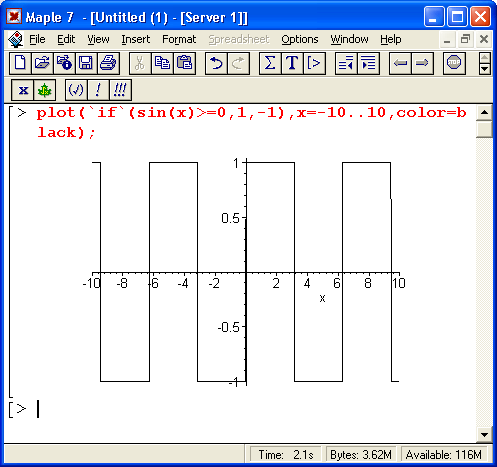The width and height of the screenshot is (497, 467).
Task: Click the New worksheet icon
Action: click(20, 63)
